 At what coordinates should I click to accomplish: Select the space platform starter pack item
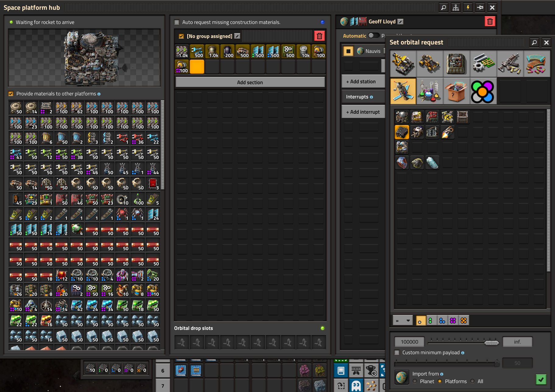point(402,147)
